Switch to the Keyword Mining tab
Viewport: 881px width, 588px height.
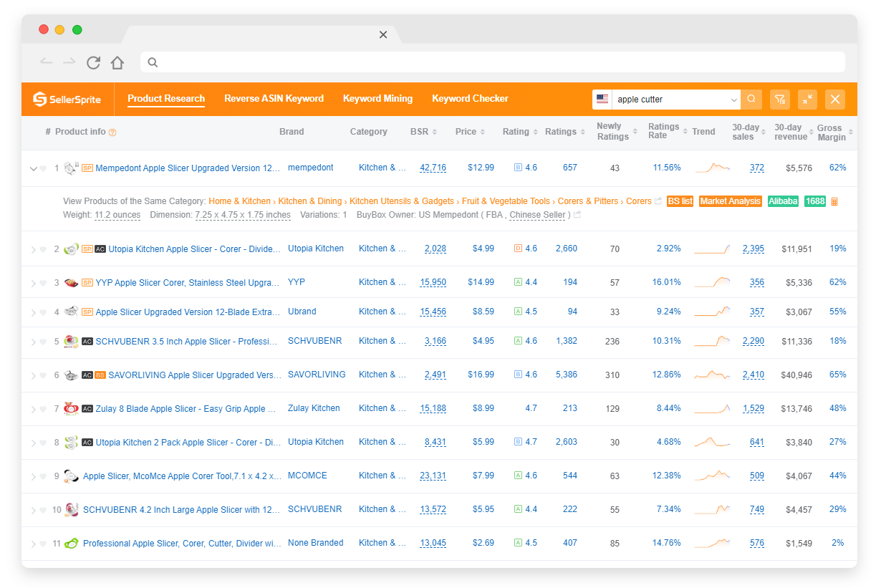pos(377,99)
